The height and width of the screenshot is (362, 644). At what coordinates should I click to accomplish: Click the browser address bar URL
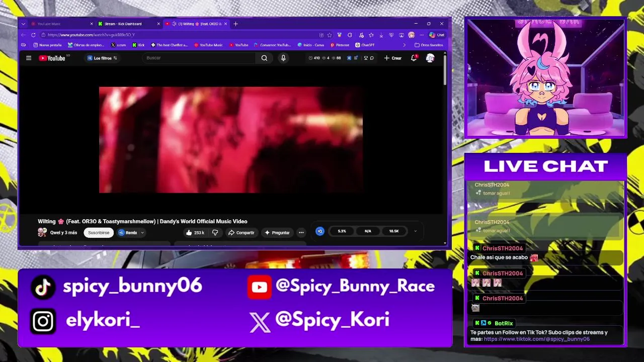[91, 35]
